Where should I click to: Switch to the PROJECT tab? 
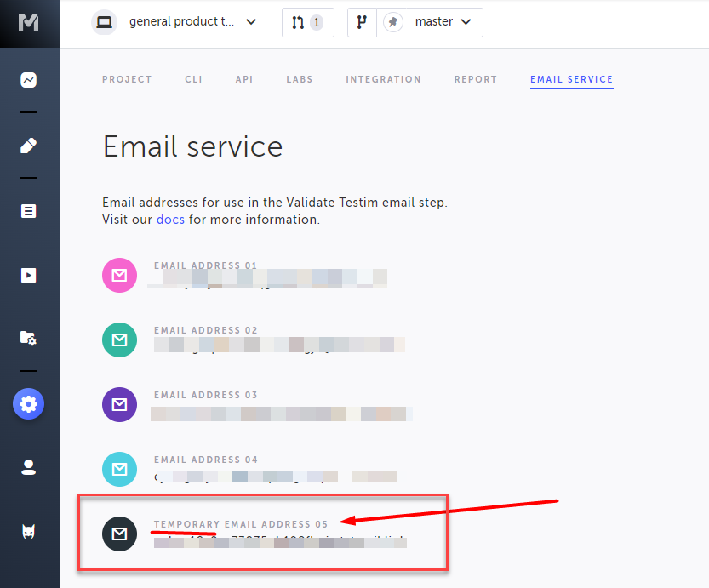[x=127, y=79]
